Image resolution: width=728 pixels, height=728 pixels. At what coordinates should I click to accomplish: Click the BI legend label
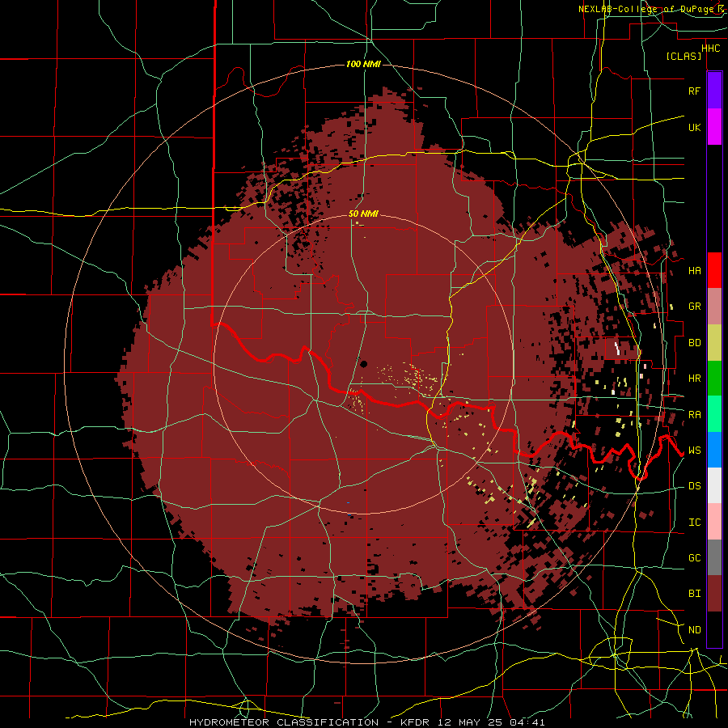[694, 594]
